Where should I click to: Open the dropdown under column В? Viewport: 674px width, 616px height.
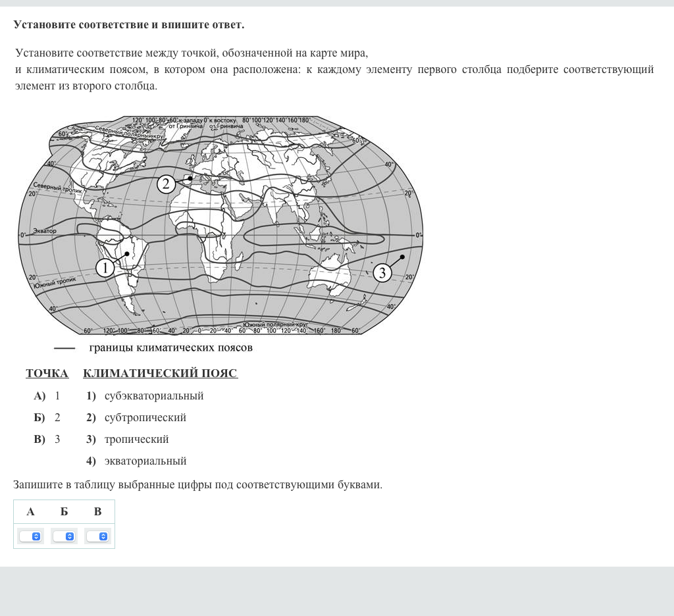[x=97, y=536]
